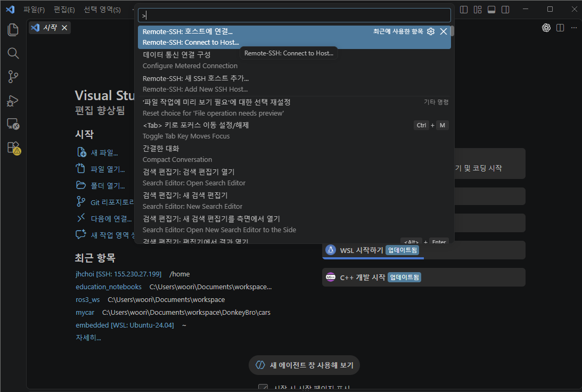Open recent ros3_ws folder

[x=88, y=299]
